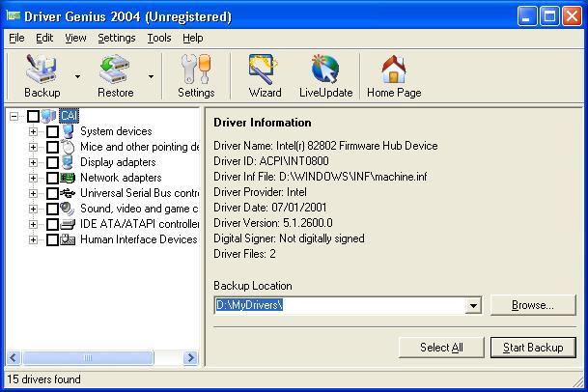Open the Edit menu
This screenshot has width=588, height=392.
point(44,38)
